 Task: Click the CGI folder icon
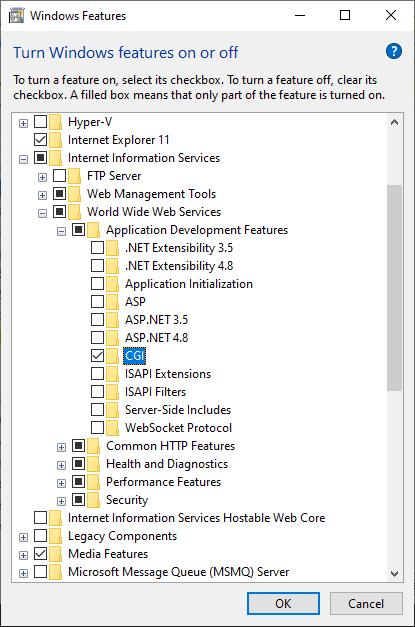[112, 355]
